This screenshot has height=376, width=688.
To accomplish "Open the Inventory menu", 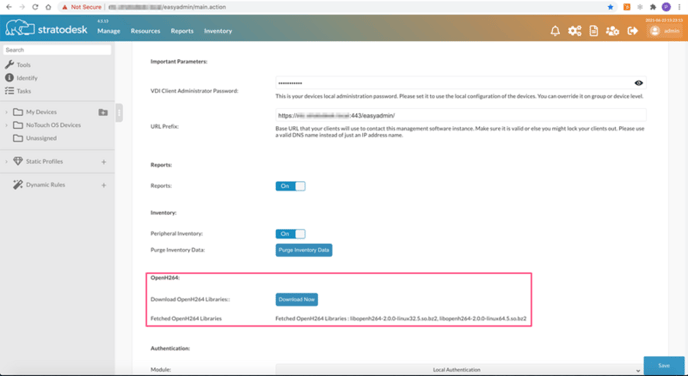I will click(218, 31).
